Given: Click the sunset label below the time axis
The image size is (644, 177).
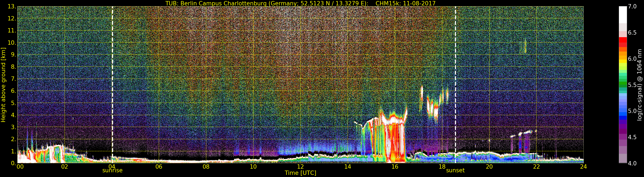Looking at the screenshot, I should 455,171.
